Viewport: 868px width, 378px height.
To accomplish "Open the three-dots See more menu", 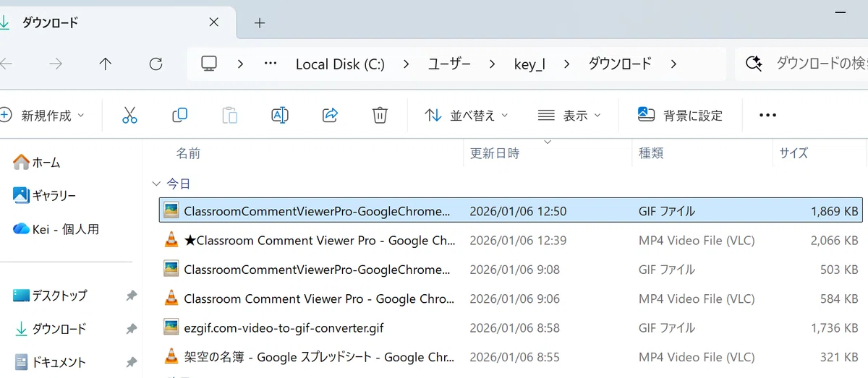I will click(767, 115).
